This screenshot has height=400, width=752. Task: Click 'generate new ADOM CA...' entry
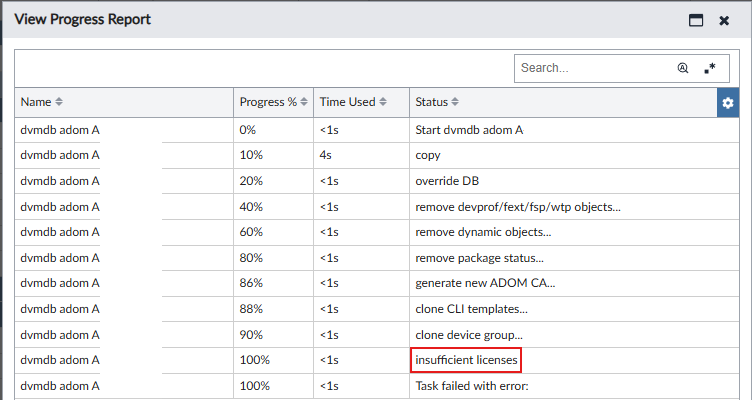click(x=485, y=283)
